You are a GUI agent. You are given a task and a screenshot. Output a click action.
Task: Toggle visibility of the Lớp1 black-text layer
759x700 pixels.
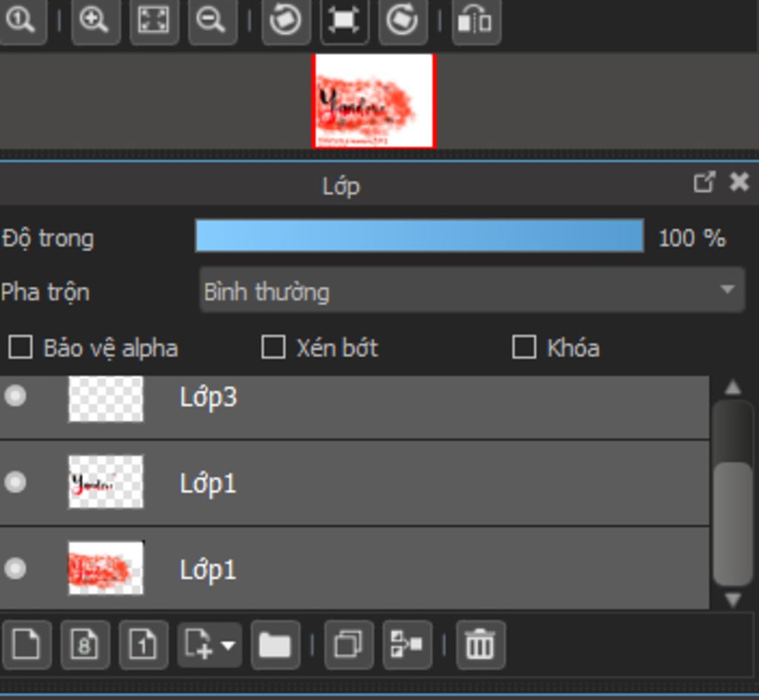pos(15,481)
